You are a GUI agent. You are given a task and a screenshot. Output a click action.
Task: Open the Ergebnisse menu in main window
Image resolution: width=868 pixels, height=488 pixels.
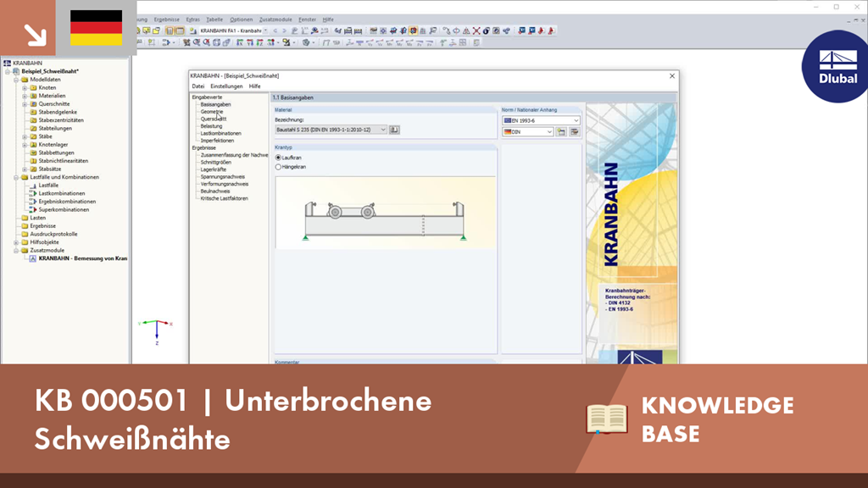coord(167,19)
